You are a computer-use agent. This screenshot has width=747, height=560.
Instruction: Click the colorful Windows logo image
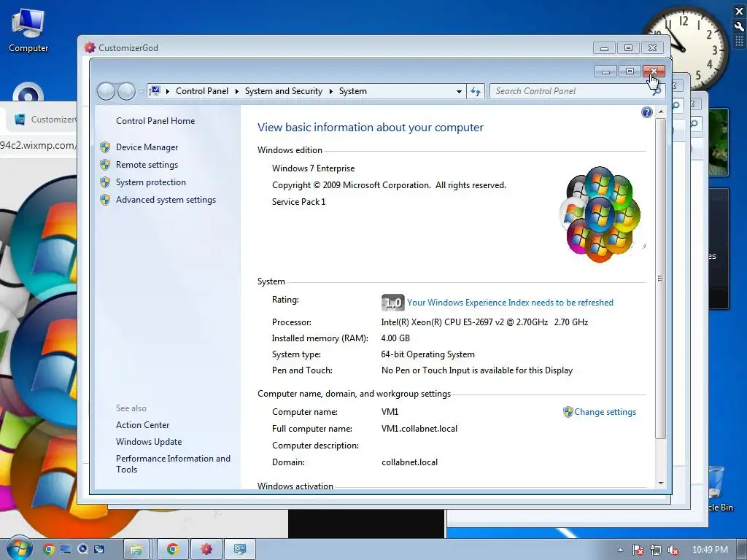[x=600, y=214]
